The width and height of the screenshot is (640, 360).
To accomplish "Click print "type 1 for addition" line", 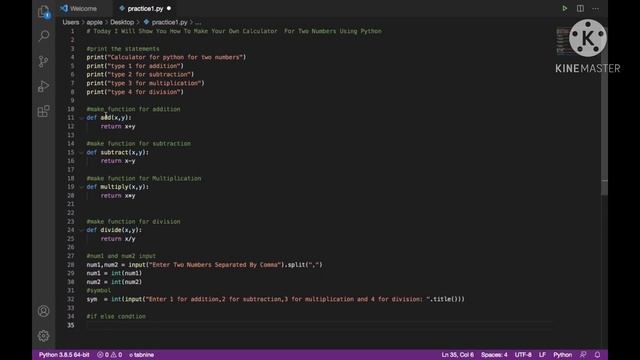I will [x=135, y=66].
